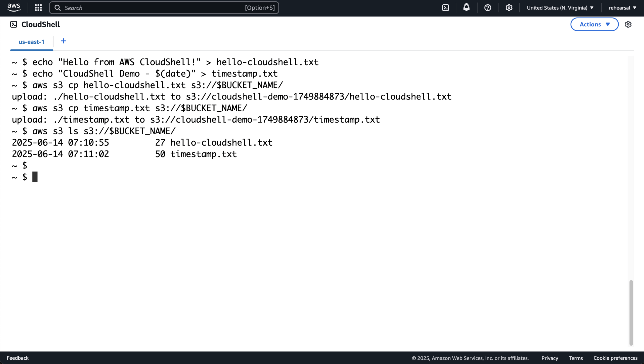The height and width of the screenshot is (364, 644).
Task: Open the United States (N. Virginia) region selector
Action: tap(560, 8)
